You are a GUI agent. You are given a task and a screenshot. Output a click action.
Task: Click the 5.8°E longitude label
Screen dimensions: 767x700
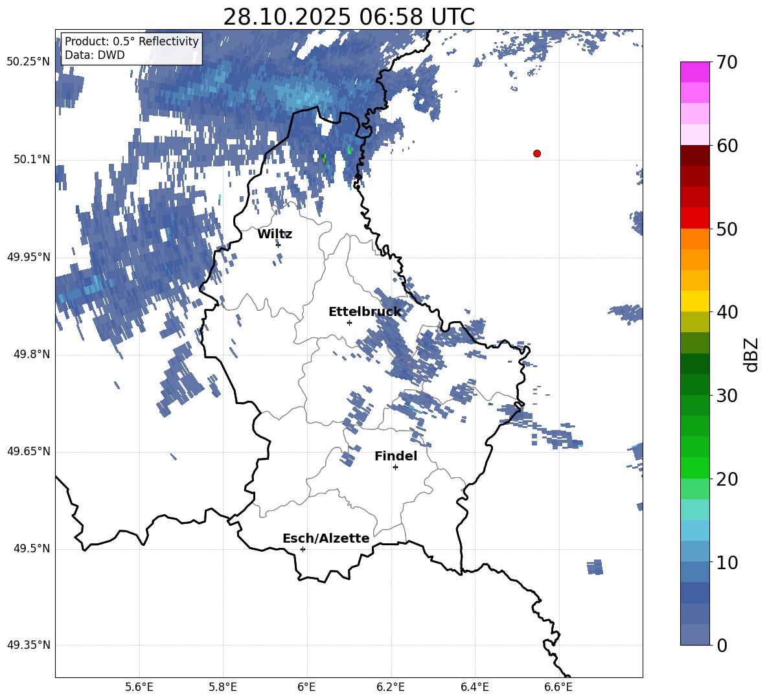coord(223,687)
